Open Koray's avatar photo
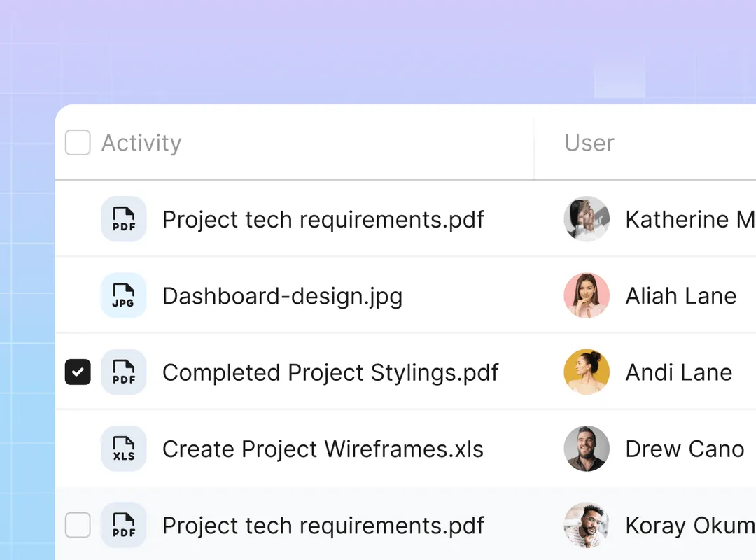This screenshot has height=560, width=756. click(587, 525)
